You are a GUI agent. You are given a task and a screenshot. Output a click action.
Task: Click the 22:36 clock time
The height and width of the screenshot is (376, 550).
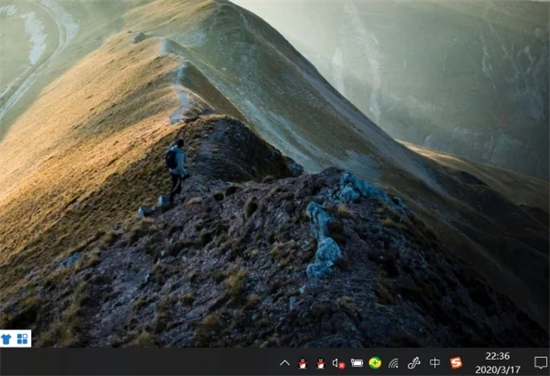point(497,356)
